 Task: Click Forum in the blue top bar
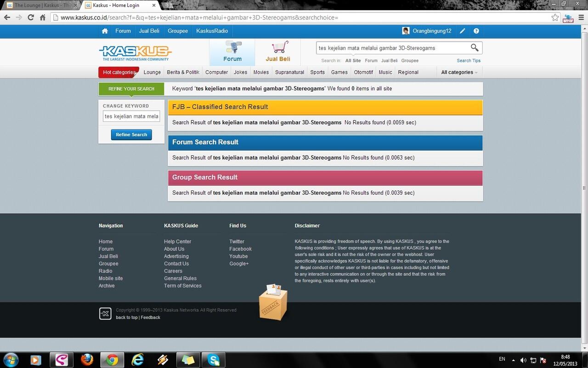(x=123, y=31)
